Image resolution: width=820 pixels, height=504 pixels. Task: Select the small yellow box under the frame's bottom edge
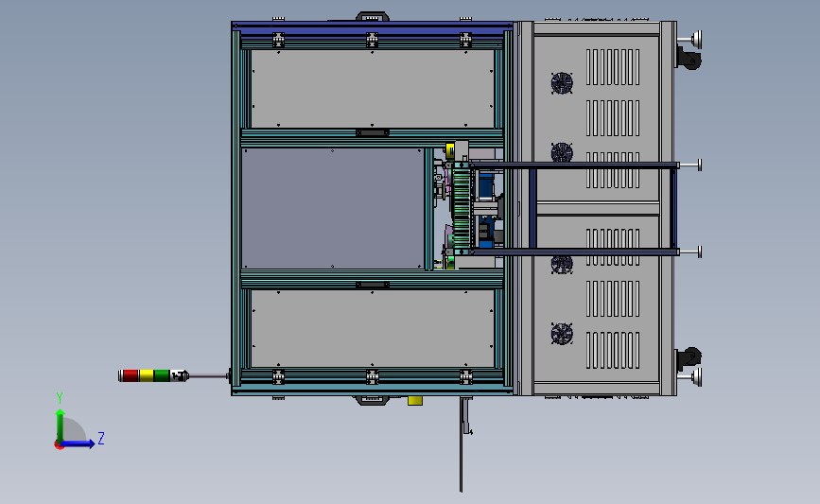pyautogui.click(x=414, y=401)
